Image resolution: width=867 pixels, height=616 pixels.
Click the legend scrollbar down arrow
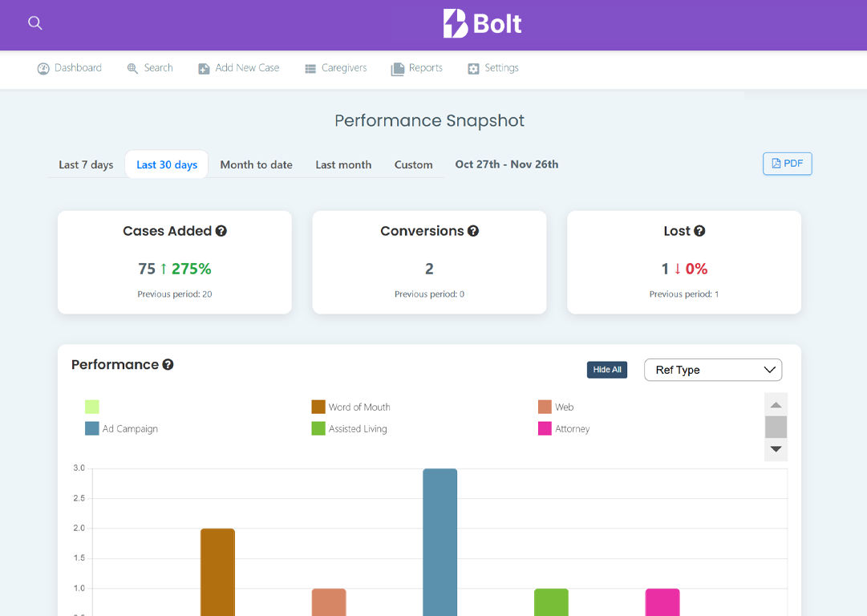pos(776,450)
